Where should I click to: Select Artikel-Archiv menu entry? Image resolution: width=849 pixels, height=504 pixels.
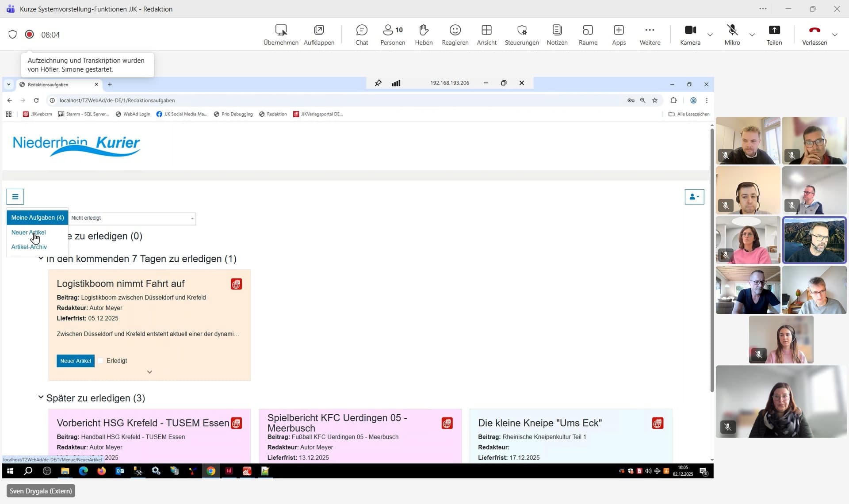coord(29,247)
